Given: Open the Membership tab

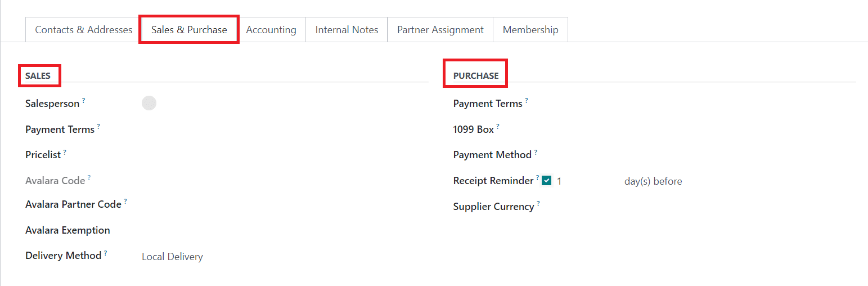Looking at the screenshot, I should click(530, 30).
